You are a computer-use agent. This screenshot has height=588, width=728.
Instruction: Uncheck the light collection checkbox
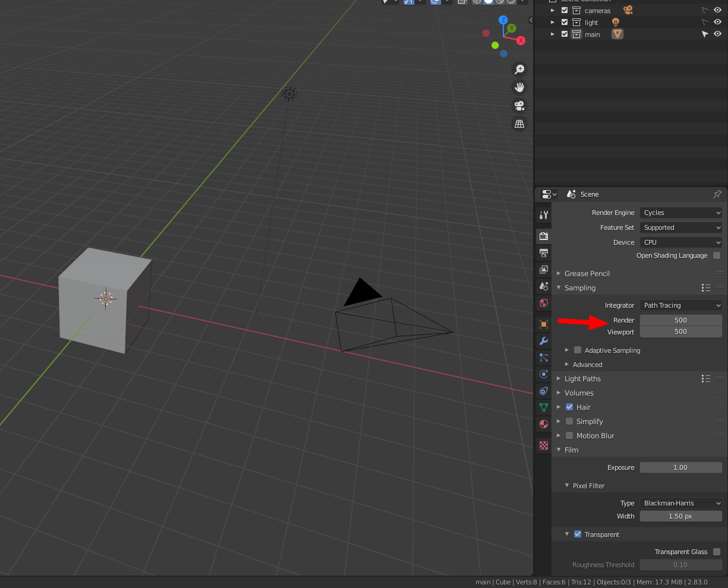tap(565, 22)
